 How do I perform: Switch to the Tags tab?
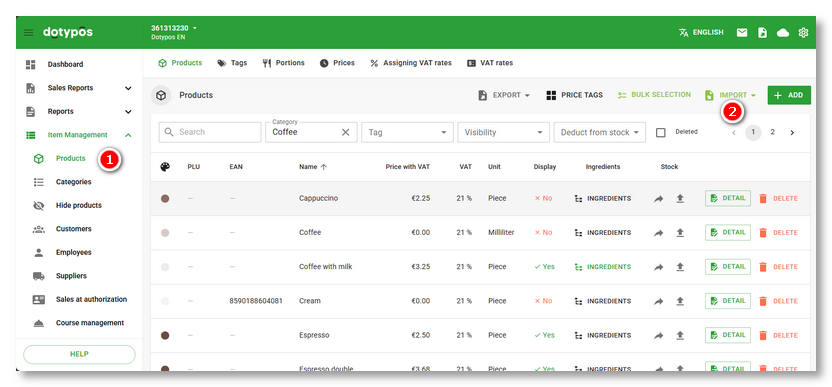(x=232, y=63)
